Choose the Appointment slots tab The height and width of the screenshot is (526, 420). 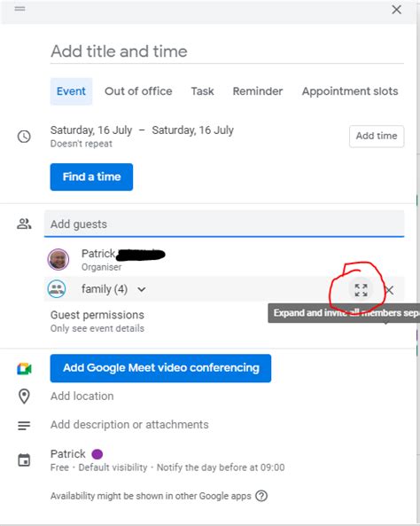coord(350,91)
